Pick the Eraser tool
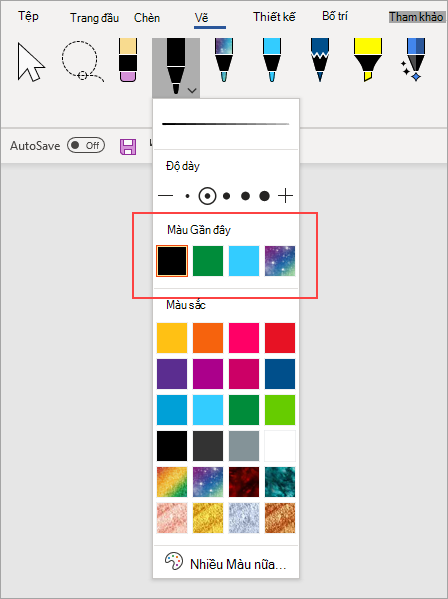 point(128,60)
